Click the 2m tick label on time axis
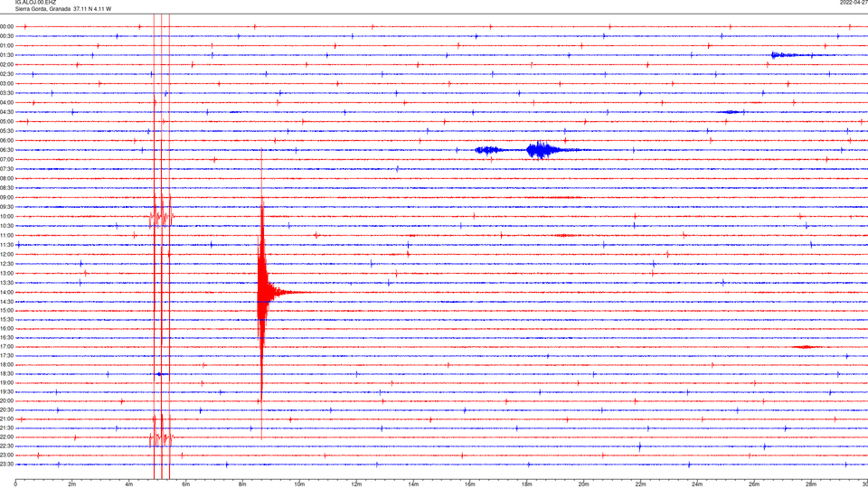The height and width of the screenshot is (488, 868). (72, 484)
